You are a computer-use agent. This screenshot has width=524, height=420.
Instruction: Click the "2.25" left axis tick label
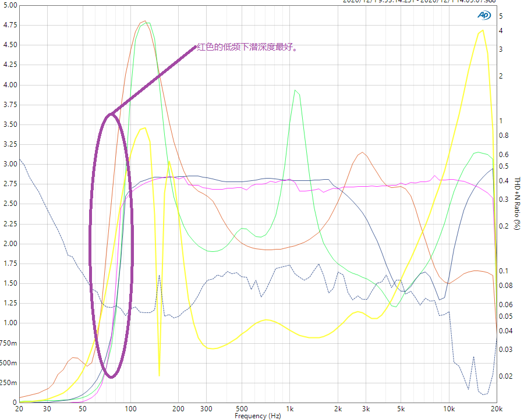coord(10,224)
